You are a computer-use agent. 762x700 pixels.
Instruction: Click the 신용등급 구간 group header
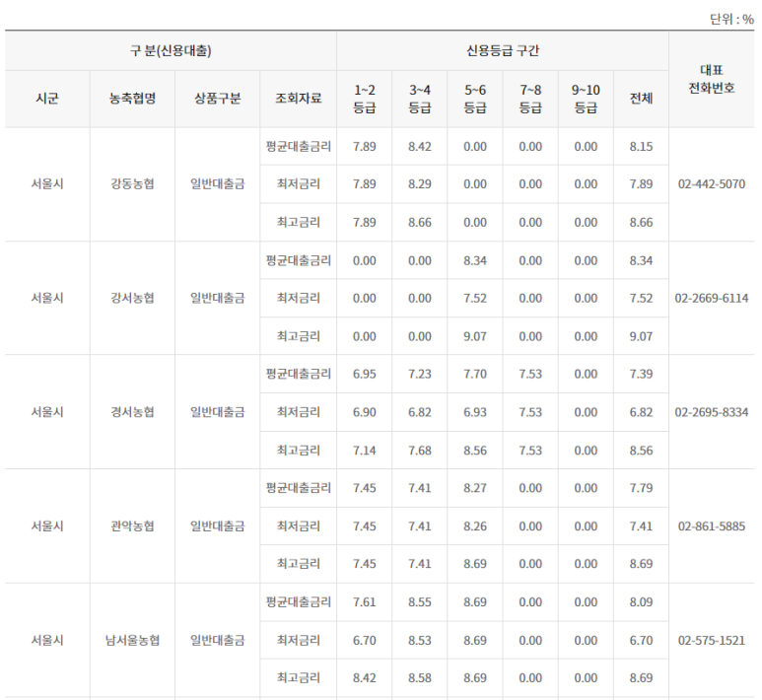[x=503, y=50]
